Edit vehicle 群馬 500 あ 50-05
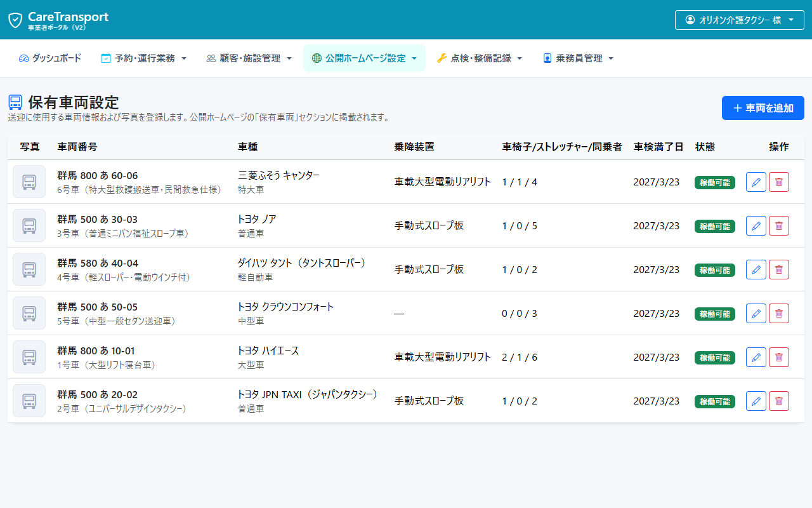Image resolution: width=812 pixels, height=508 pixels. 756,314
